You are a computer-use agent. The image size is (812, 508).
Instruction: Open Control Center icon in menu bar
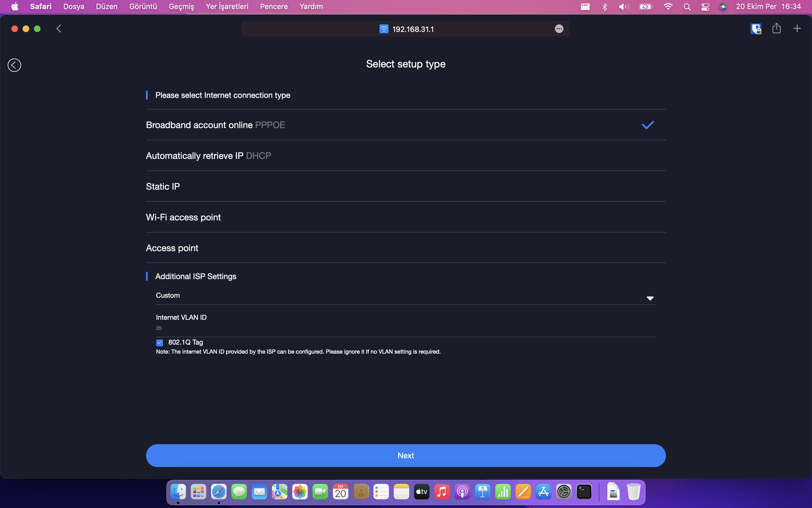705,7
